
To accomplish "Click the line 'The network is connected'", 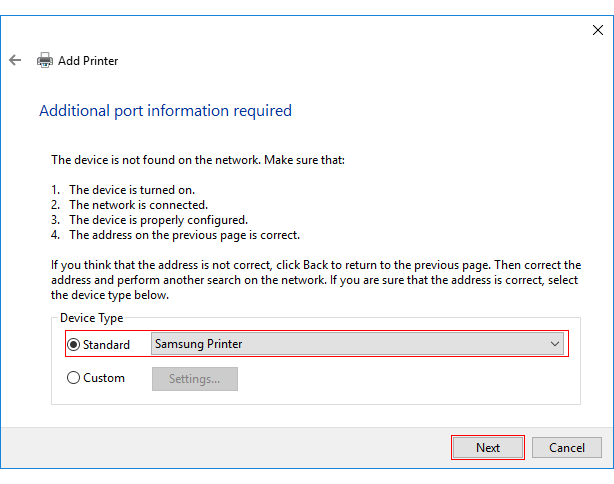I will (x=137, y=204).
